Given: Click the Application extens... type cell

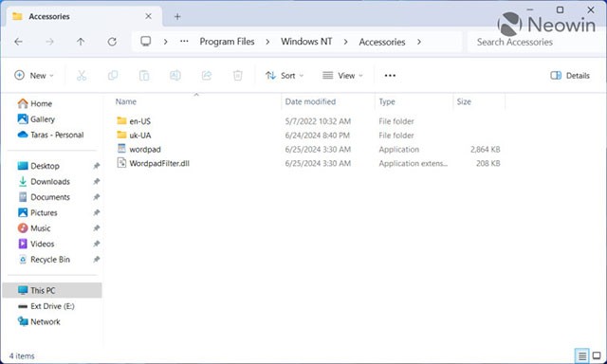Looking at the screenshot, I should [x=414, y=163].
